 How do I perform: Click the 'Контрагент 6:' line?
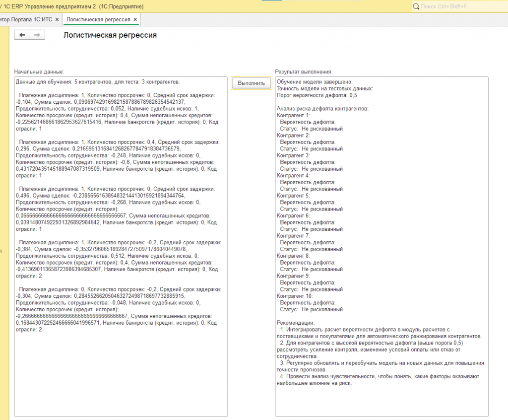(x=293, y=216)
